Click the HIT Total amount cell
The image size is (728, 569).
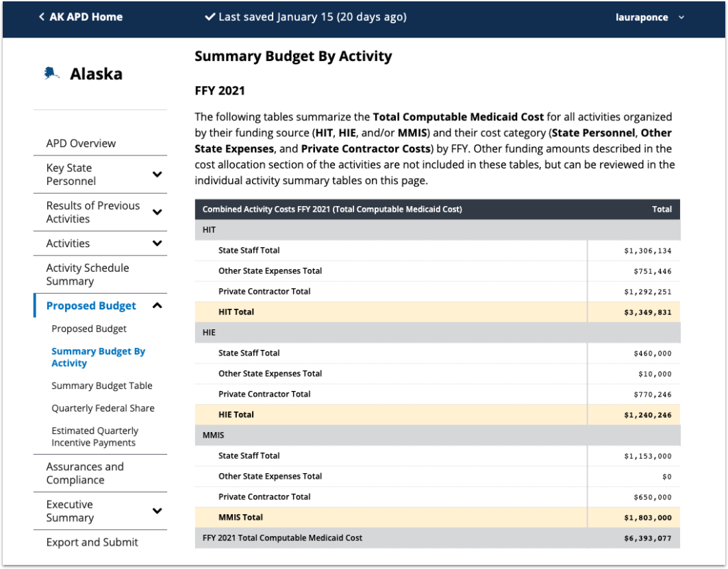point(647,312)
